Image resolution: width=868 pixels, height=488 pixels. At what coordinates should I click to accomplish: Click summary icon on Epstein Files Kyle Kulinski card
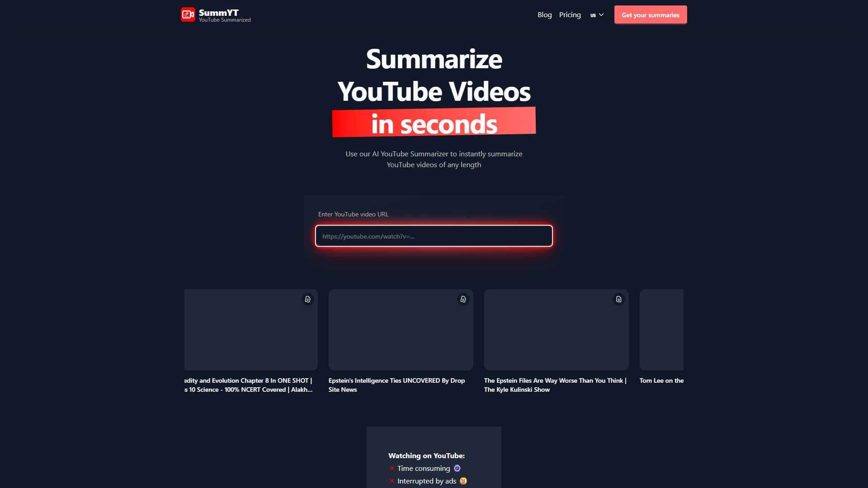619,299
